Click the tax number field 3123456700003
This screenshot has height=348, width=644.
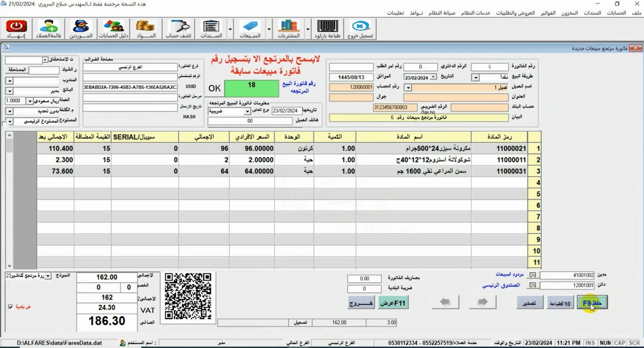coord(395,107)
